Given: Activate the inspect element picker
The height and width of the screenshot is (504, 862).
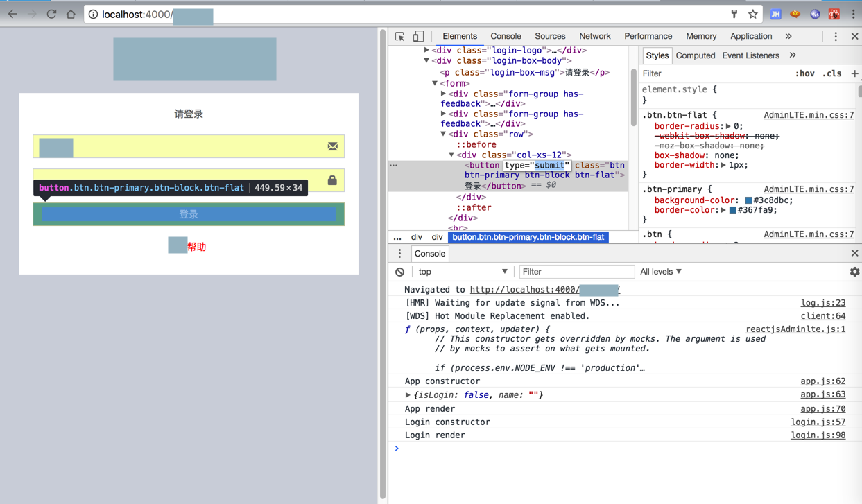Looking at the screenshot, I should pos(400,36).
